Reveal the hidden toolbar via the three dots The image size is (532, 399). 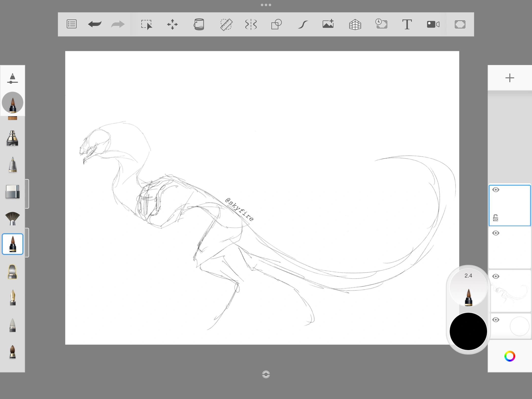pyautogui.click(x=266, y=5)
